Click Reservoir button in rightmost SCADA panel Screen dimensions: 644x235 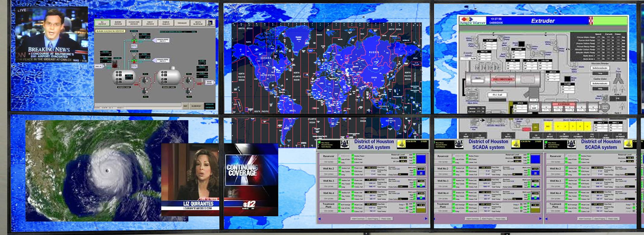click(555, 156)
